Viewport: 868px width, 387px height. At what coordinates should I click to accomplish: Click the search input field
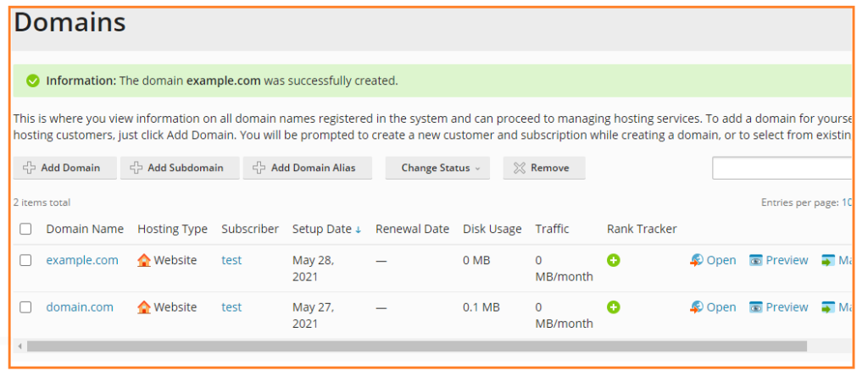coord(782,168)
